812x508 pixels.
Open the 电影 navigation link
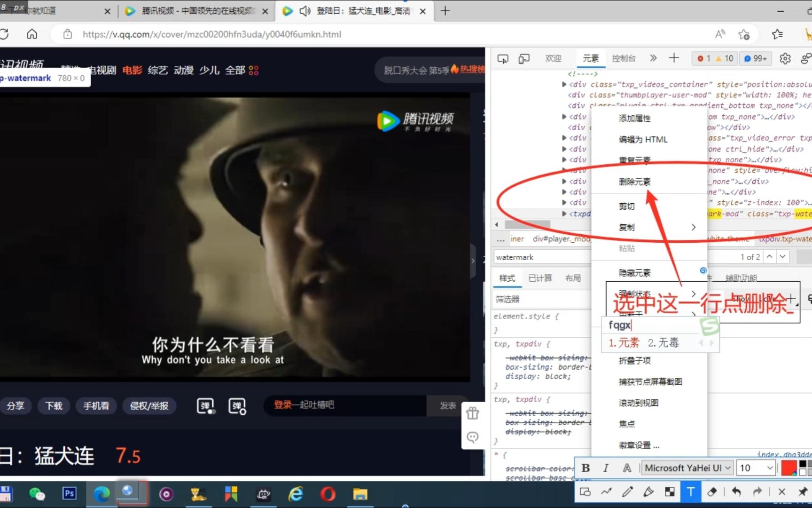point(132,71)
